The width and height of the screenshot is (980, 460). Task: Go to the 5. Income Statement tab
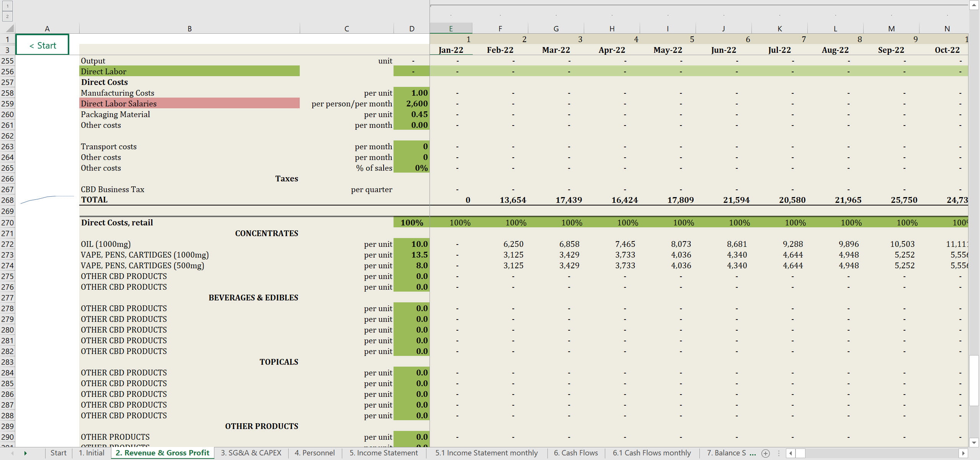(x=383, y=453)
